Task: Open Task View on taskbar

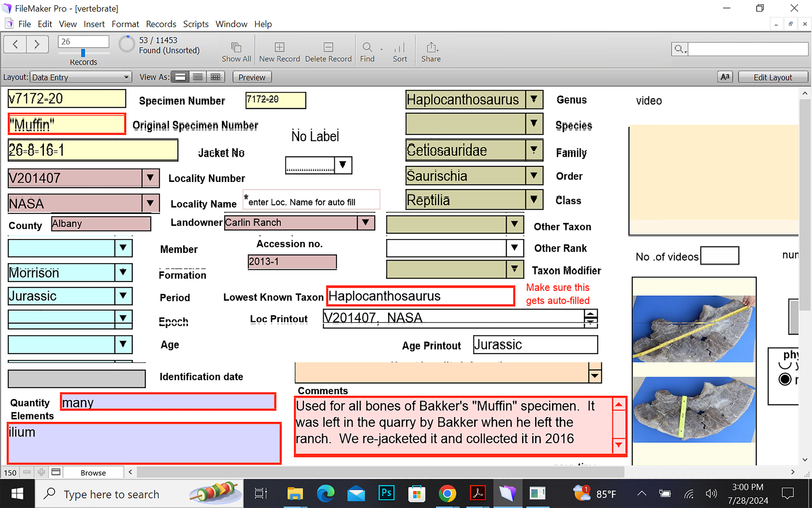Action: pyautogui.click(x=261, y=494)
